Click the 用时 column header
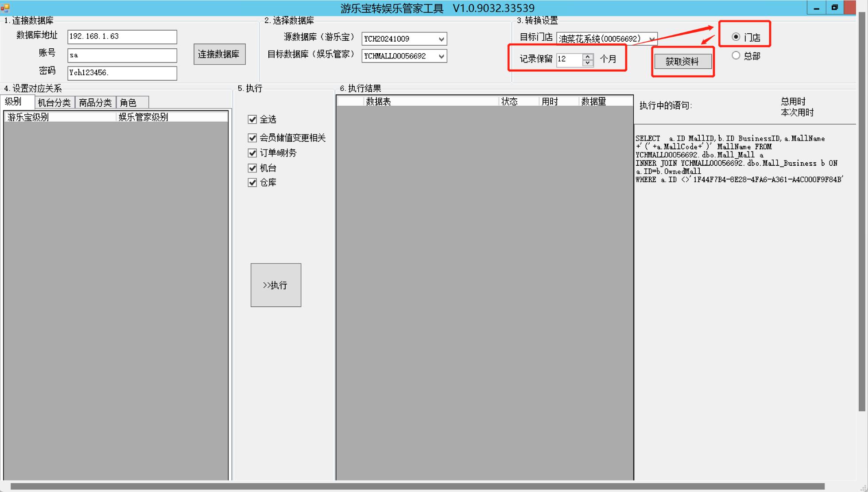Viewport: 868px width, 492px height. coord(559,102)
